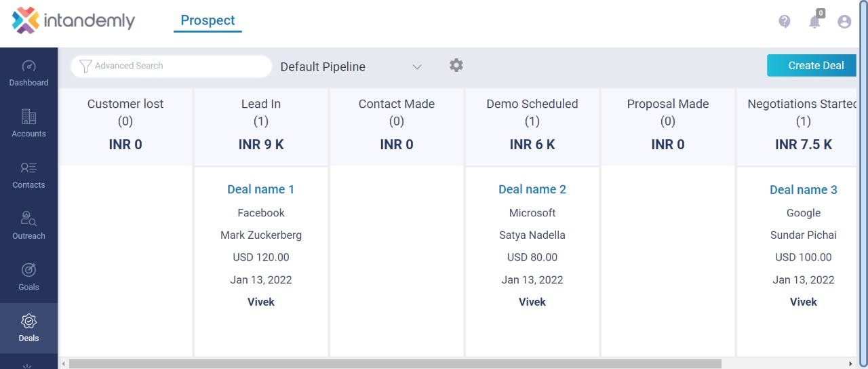This screenshot has width=868, height=369.
Task: Open the Deal name 3 link
Action: click(x=804, y=190)
